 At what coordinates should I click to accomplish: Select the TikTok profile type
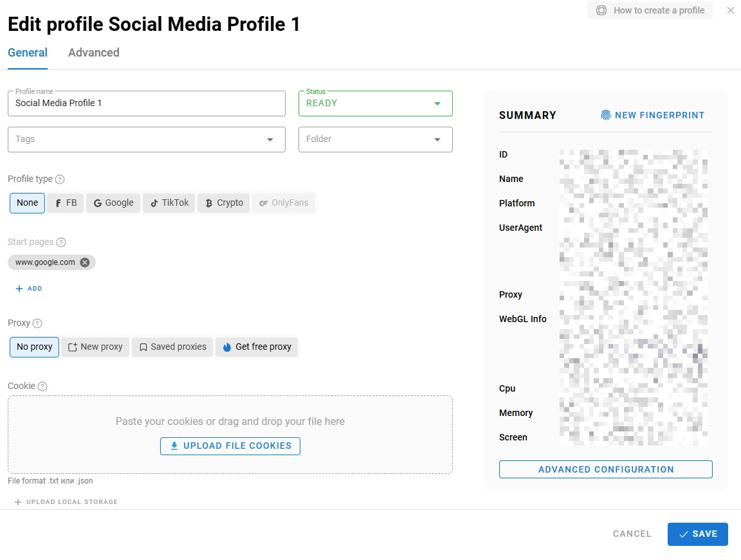coord(169,203)
